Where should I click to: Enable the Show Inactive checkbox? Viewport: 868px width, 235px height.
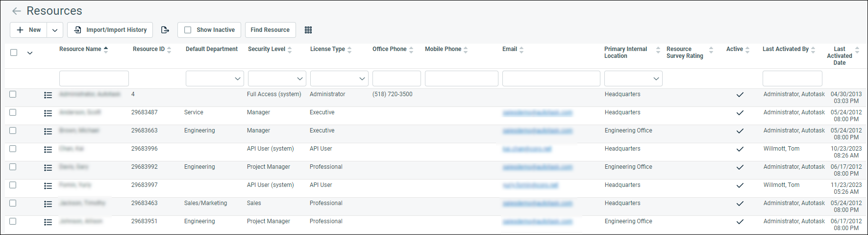click(x=188, y=30)
